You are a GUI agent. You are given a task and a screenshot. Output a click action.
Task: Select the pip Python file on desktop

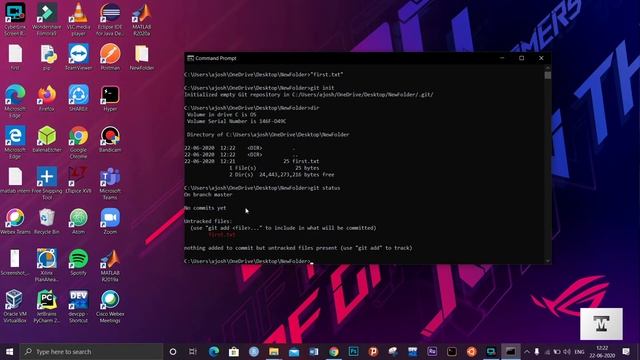pos(47,57)
